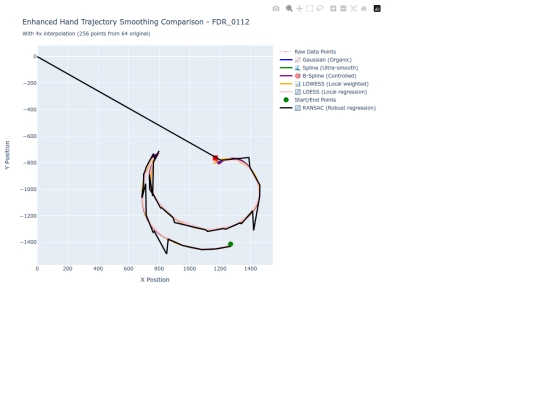Click the 4x interpolation subtitle text
This screenshot has height=405, width=540.
coord(86,34)
